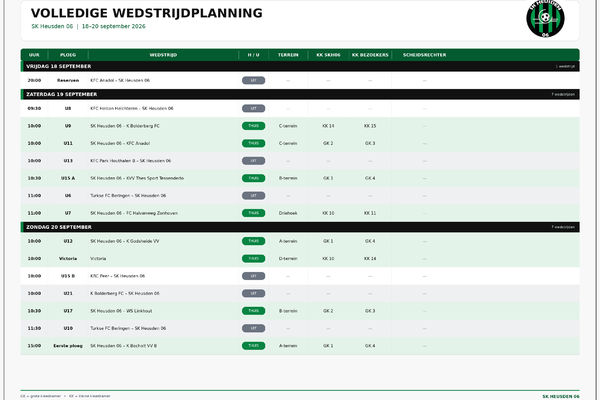Select match 'SK Heusden 06 – K Godsheide VV'
The height and width of the screenshot is (400, 600).
[125, 241]
